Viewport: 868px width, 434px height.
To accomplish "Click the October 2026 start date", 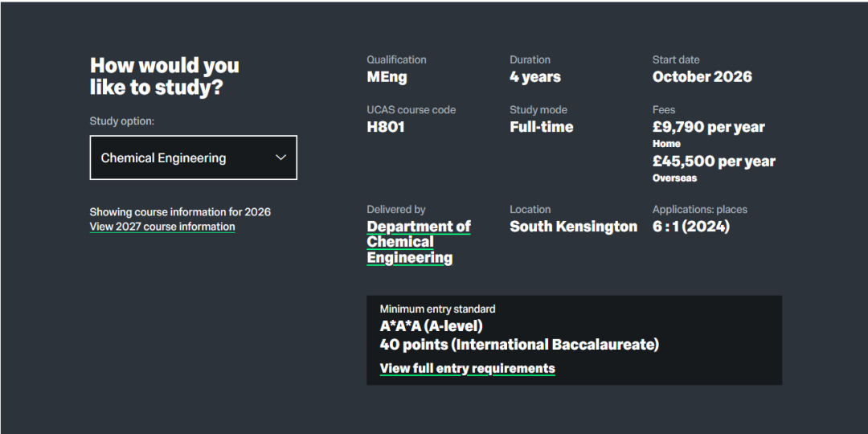I will tap(702, 77).
